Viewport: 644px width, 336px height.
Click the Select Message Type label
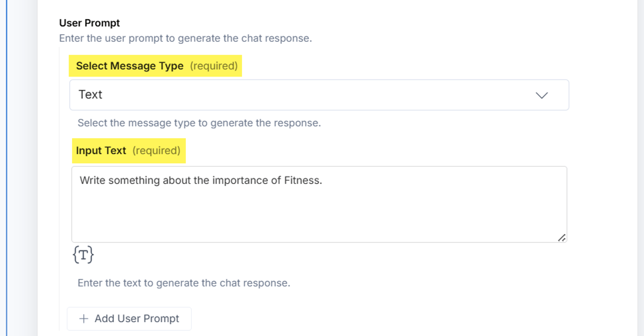pos(130,66)
